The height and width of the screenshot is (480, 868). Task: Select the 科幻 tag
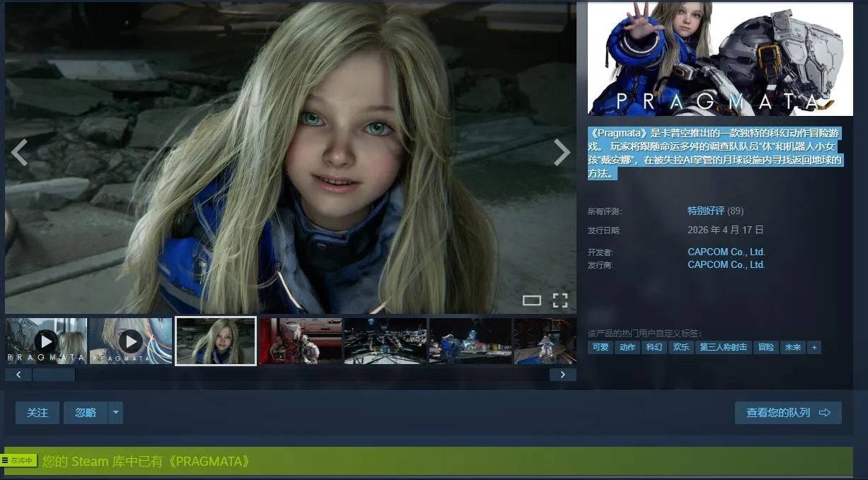654,347
